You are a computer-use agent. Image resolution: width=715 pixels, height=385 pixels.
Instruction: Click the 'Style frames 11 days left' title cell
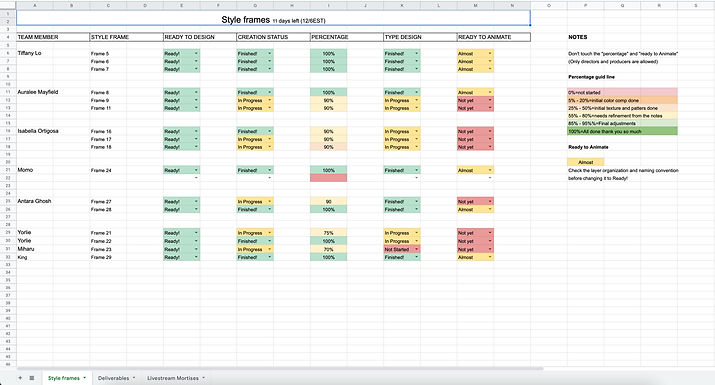pyautogui.click(x=273, y=18)
